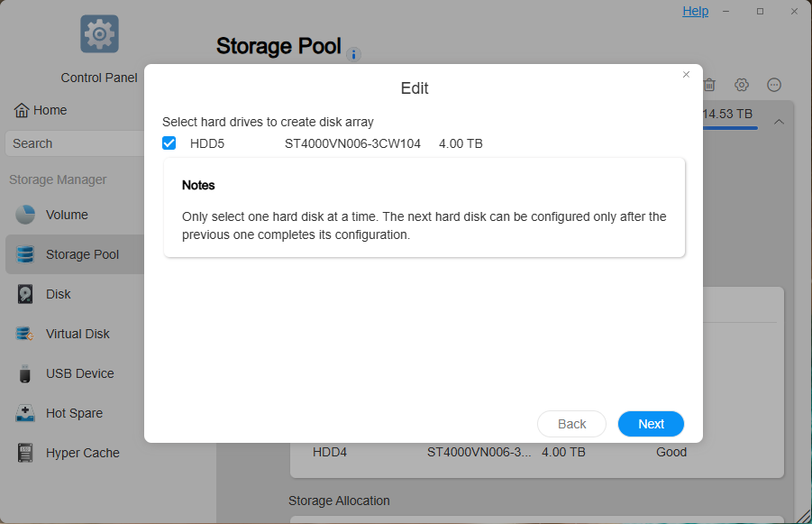
Task: Click the window resize grip corner
Action: click(804, 516)
